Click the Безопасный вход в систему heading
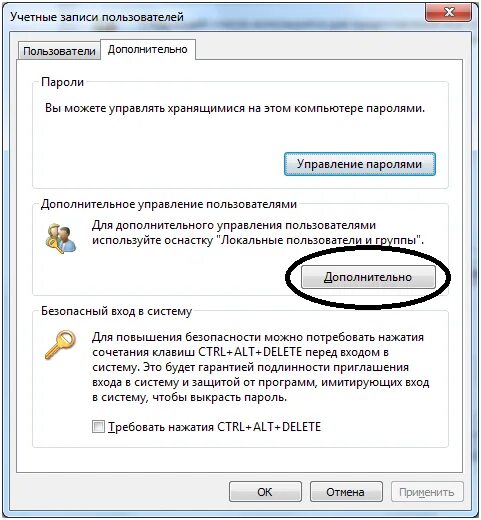The image size is (481, 520). [116, 311]
